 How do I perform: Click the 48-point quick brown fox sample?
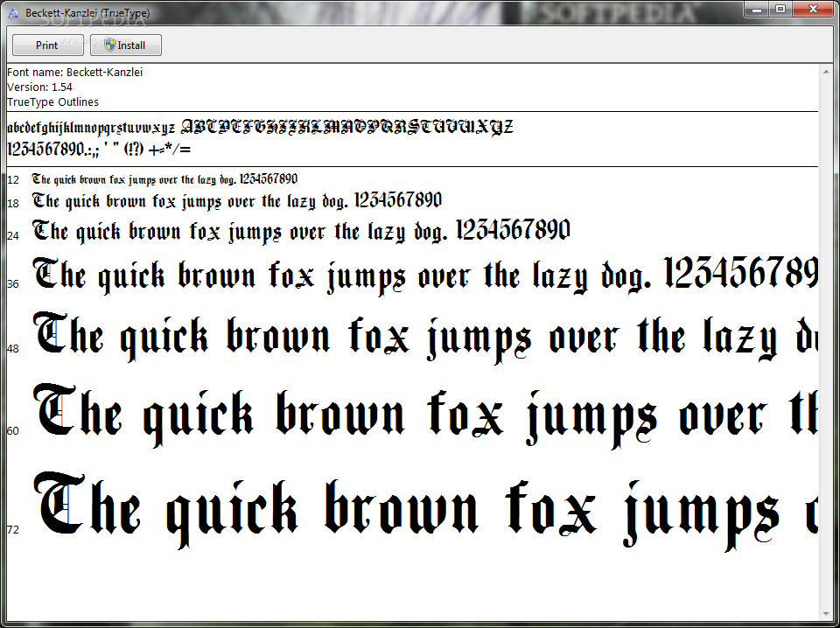point(425,338)
